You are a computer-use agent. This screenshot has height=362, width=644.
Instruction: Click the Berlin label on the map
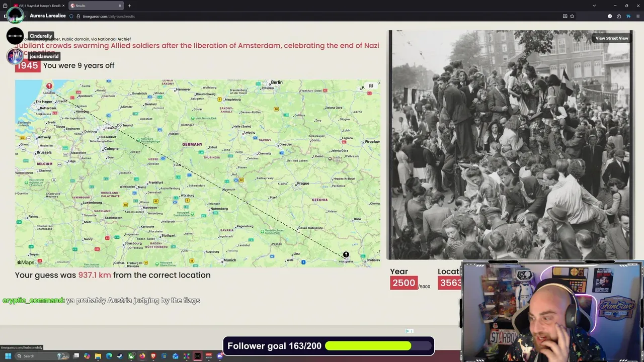(x=277, y=82)
